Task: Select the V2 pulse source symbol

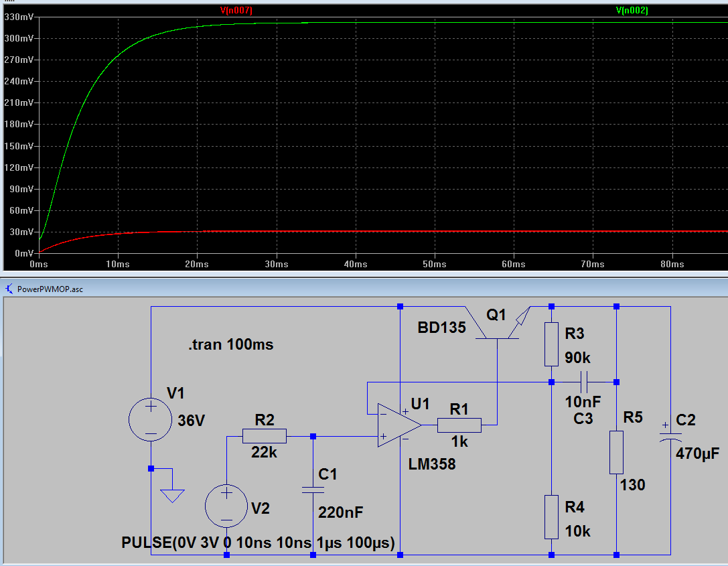Action: click(226, 506)
